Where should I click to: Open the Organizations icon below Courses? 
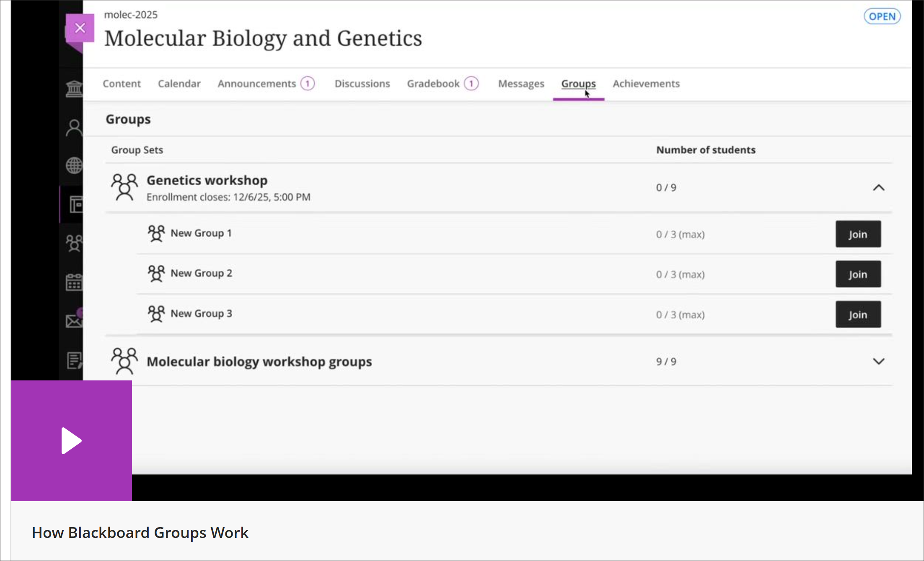click(74, 242)
